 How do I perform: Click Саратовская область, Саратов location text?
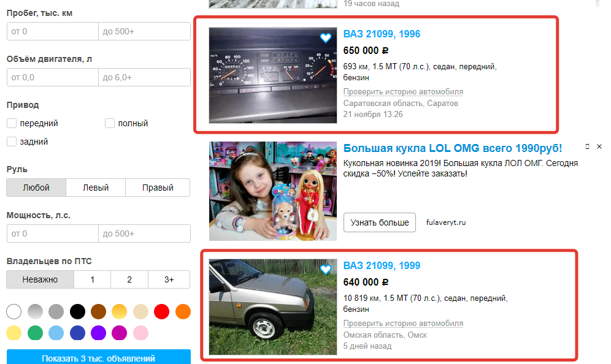[x=401, y=103]
